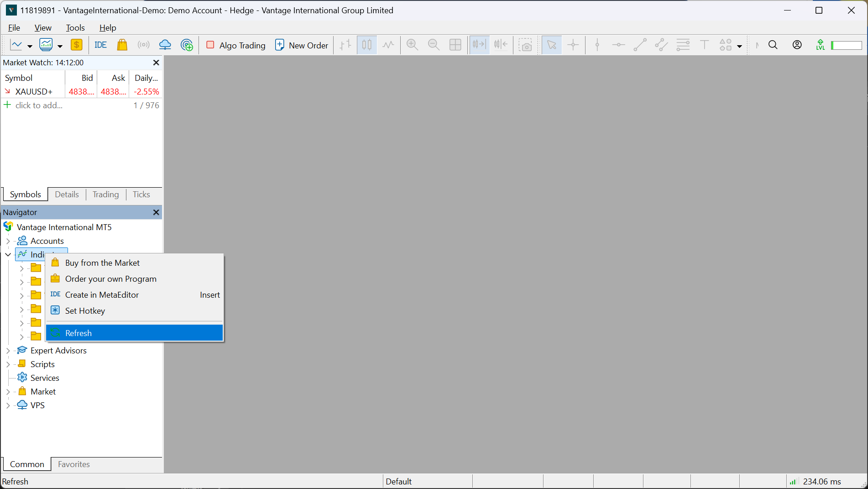Screen dimensions: 868x489
Task: Collapse the Indicators tree node
Action: tap(8, 255)
